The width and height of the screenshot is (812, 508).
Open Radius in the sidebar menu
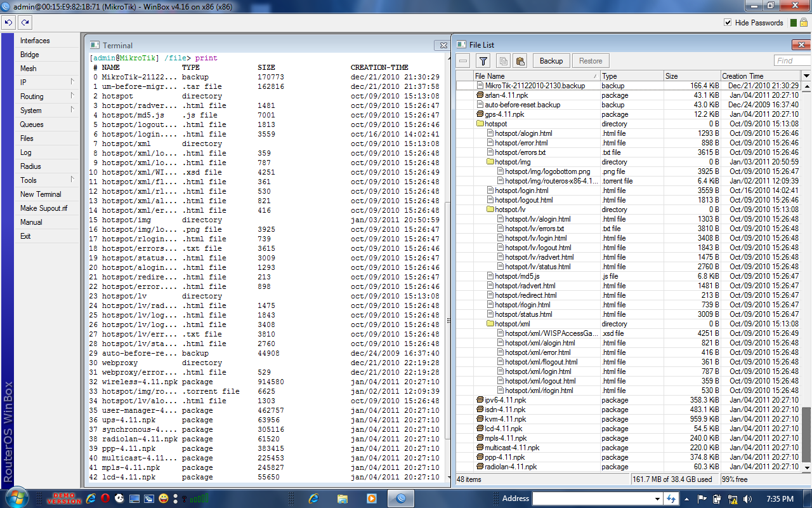click(x=47, y=166)
